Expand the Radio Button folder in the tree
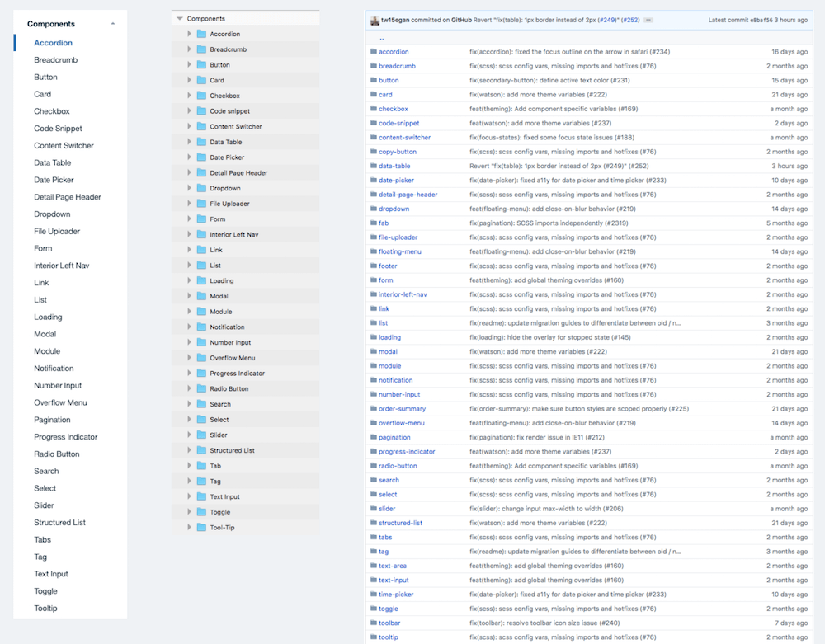This screenshot has width=825, height=644. pyautogui.click(x=190, y=388)
